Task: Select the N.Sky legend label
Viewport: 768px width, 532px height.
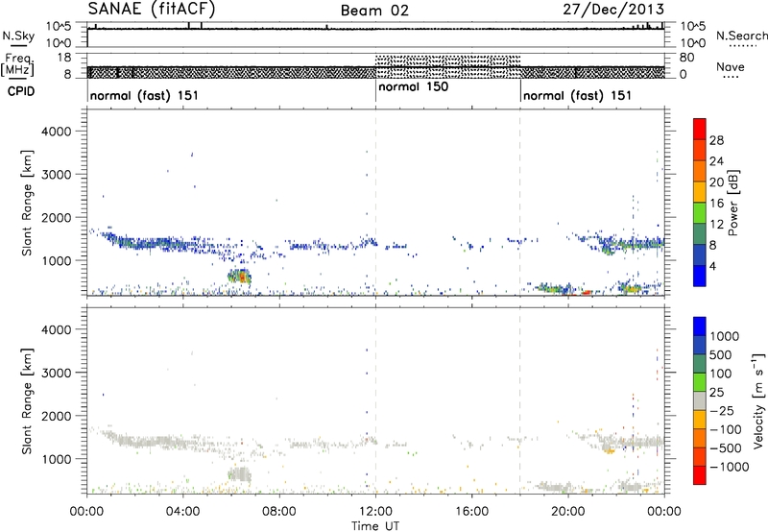Action: coord(18,36)
